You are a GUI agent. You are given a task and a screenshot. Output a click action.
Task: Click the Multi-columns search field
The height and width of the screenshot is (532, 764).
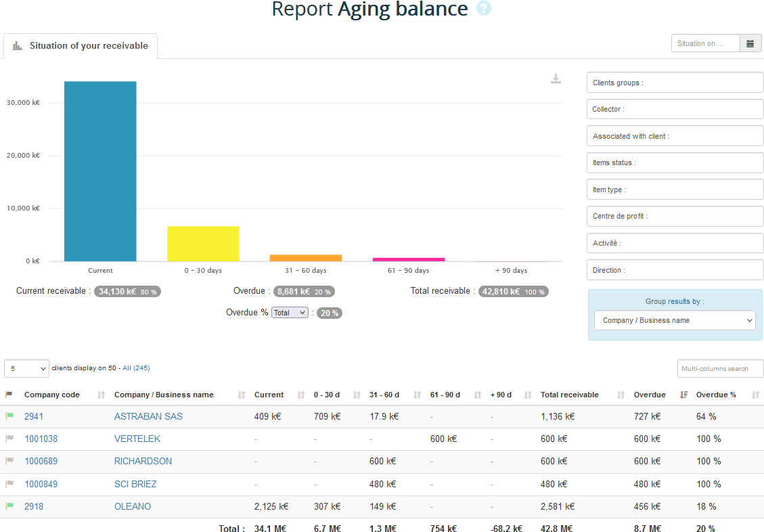click(720, 369)
